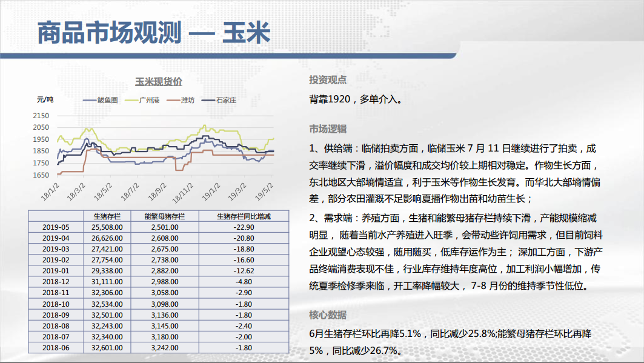Click the cell value 3,145.00
This screenshot has height=363, width=644.
click(x=165, y=326)
